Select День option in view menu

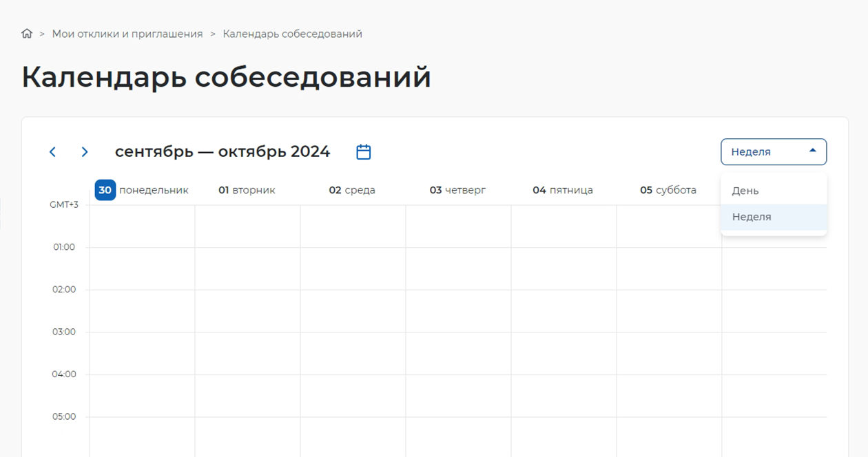774,191
